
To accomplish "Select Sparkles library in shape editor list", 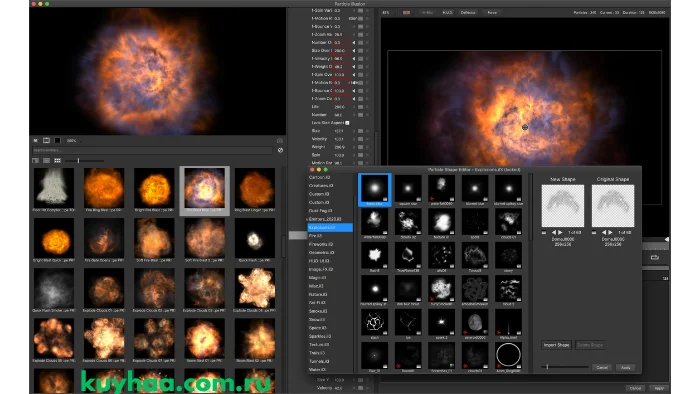I will (x=320, y=336).
